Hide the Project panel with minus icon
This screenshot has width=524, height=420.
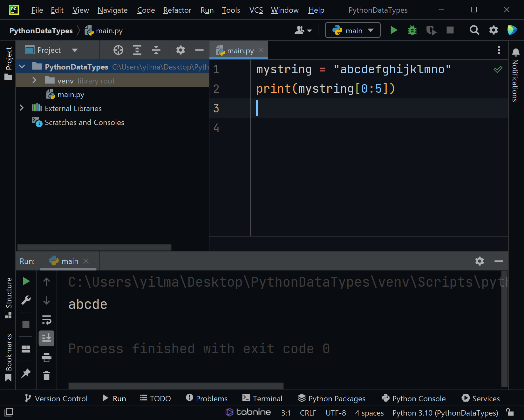coord(199,50)
